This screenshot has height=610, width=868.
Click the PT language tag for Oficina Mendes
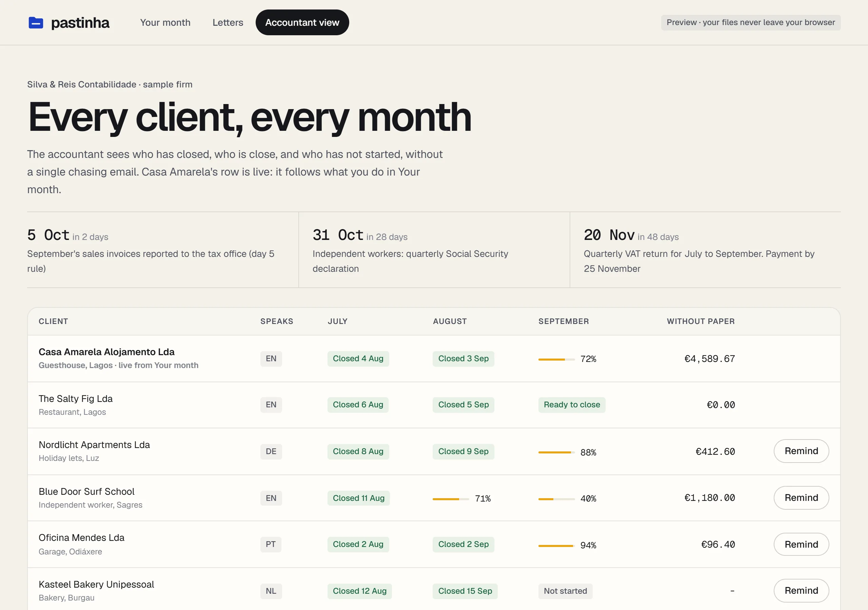[270, 545]
